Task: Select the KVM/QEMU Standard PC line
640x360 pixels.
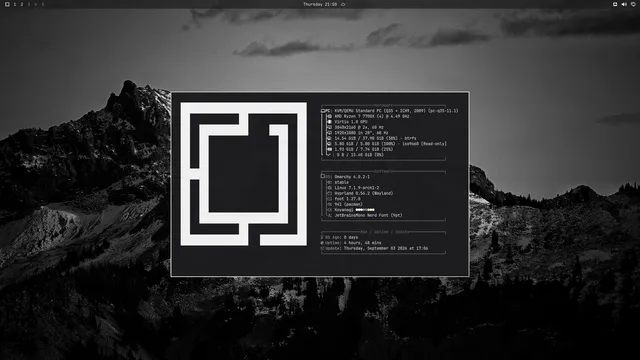Action: tap(396, 111)
